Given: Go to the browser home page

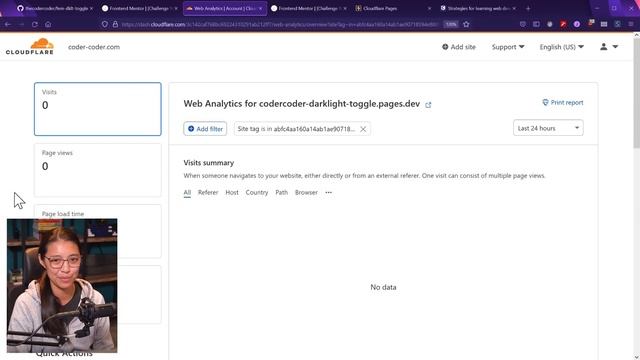Looking at the screenshot, I should point(48,24).
